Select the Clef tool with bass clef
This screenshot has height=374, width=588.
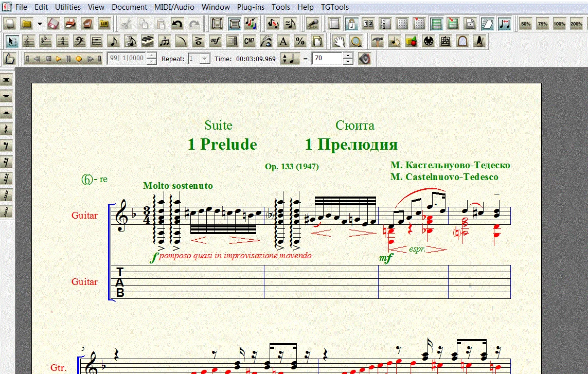[x=79, y=41]
